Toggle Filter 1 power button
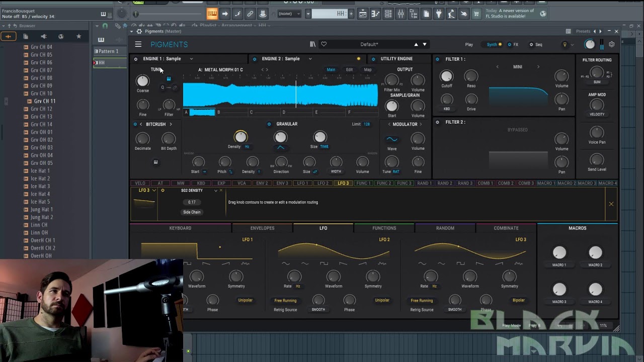 (x=437, y=59)
